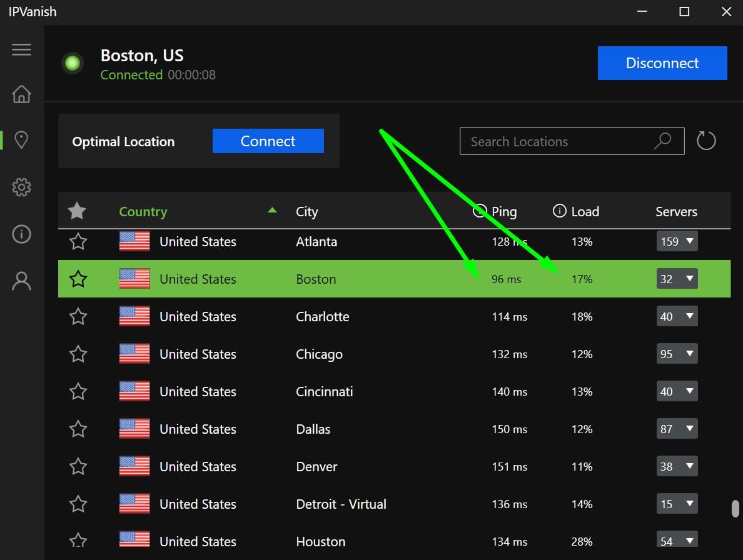Toggle the favorite star for Dallas
Viewport: 743px width, 560px height.
[78, 429]
